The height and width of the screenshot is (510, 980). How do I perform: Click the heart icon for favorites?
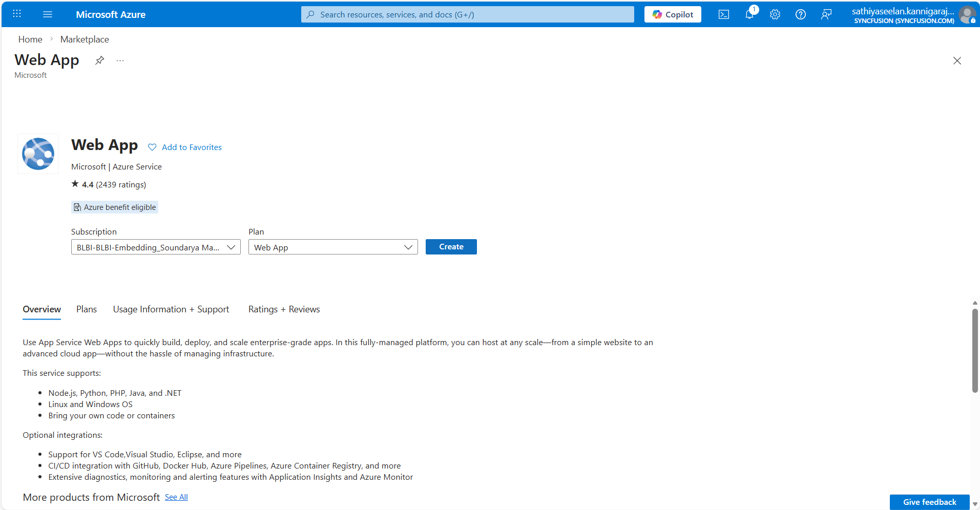pos(152,147)
